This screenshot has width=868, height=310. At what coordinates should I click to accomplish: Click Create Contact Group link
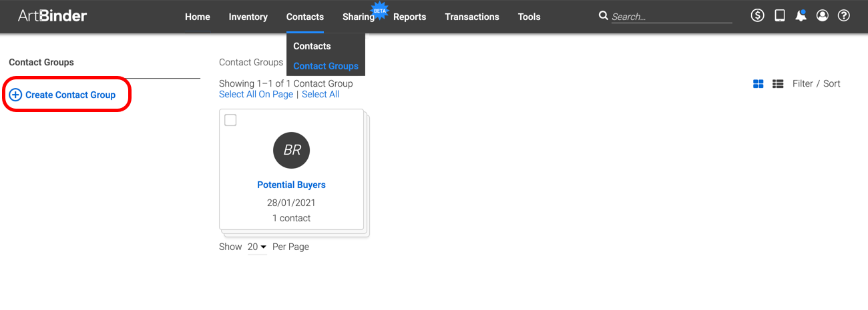tap(71, 95)
